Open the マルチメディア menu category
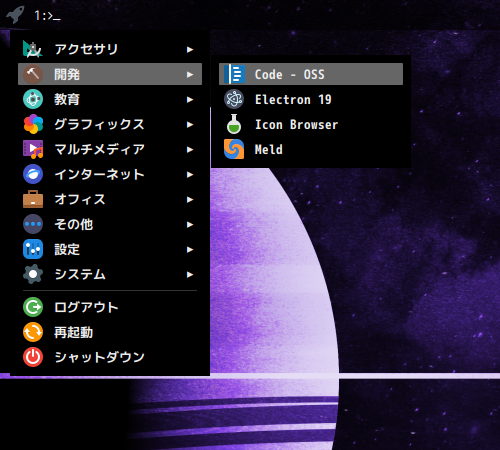This screenshot has height=450, width=500. pyautogui.click(x=110, y=149)
